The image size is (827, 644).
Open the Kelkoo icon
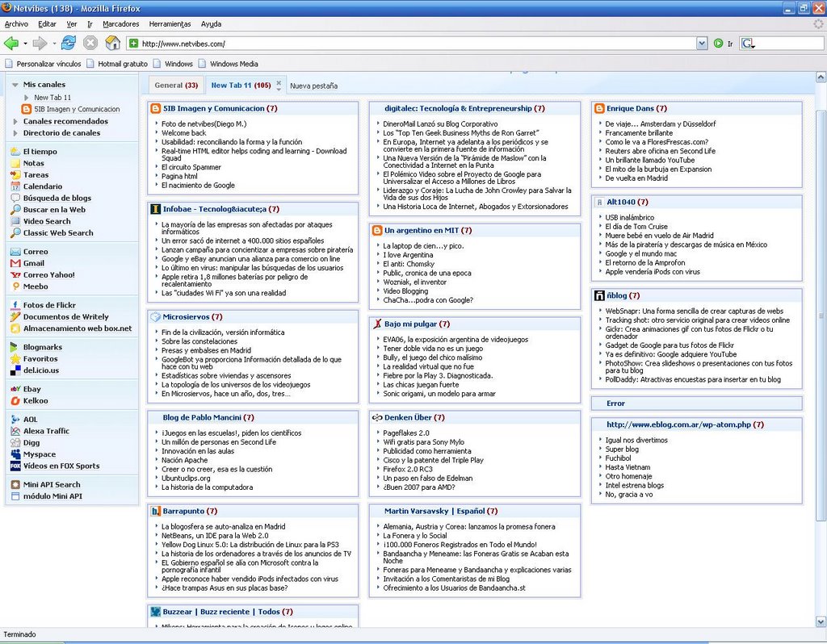click(x=15, y=401)
